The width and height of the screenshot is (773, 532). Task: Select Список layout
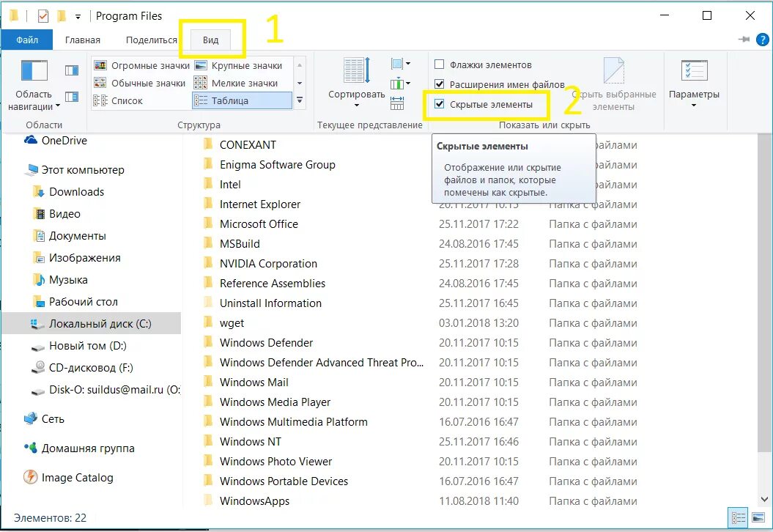click(118, 100)
